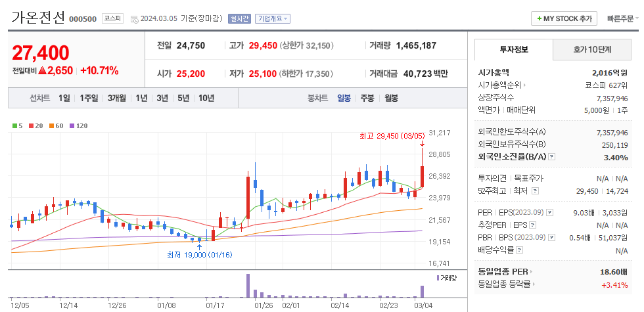The height and width of the screenshot is (312, 644).
Task: Click the 거래량 value 1,465,187
Action: 416,45
